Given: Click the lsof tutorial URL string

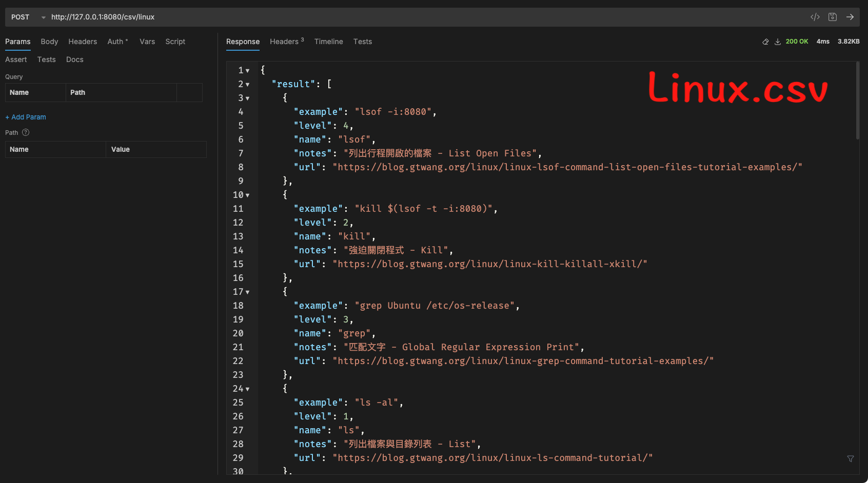Looking at the screenshot, I should [567, 167].
